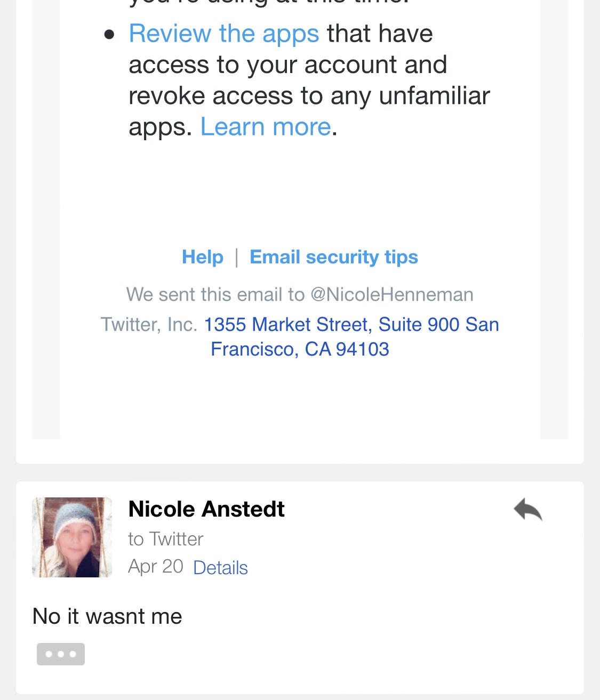Expand the trimmed content ellipsis button
The width and height of the screenshot is (600, 700).
click(x=60, y=654)
